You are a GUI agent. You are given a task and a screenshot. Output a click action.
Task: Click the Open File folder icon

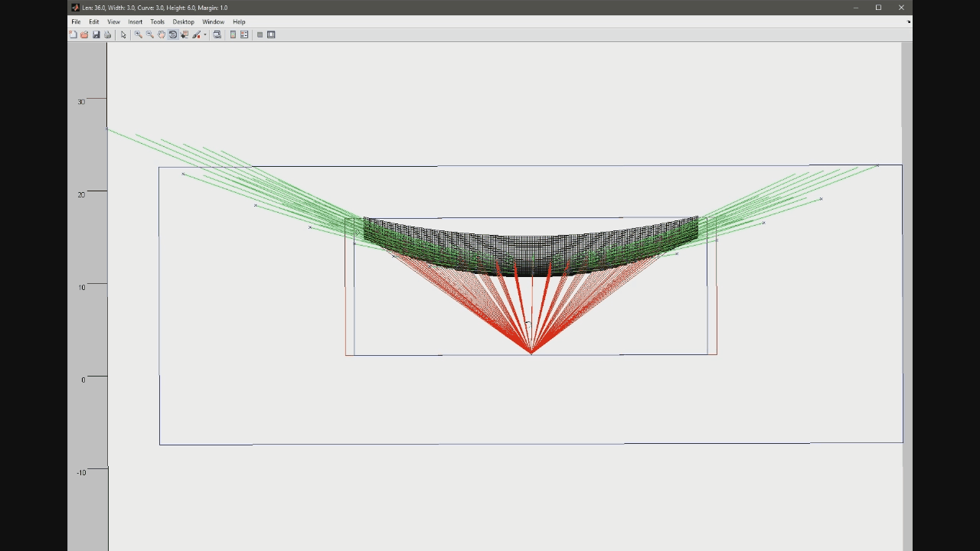[x=84, y=34]
